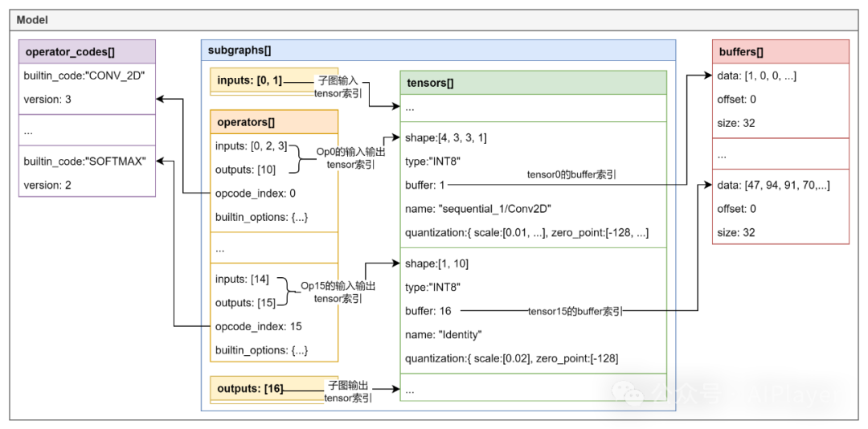Click opcode_index: 15 line

[x=259, y=326]
